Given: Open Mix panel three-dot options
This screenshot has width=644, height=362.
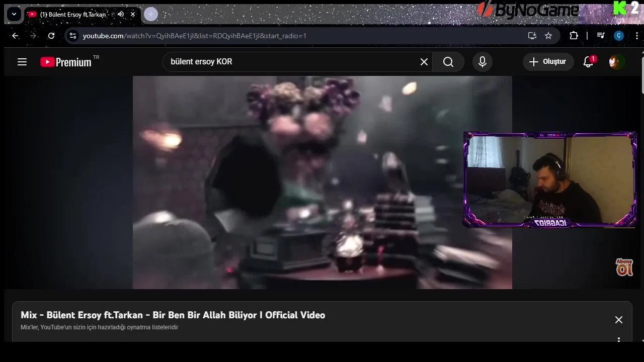Looking at the screenshot, I should (619, 340).
